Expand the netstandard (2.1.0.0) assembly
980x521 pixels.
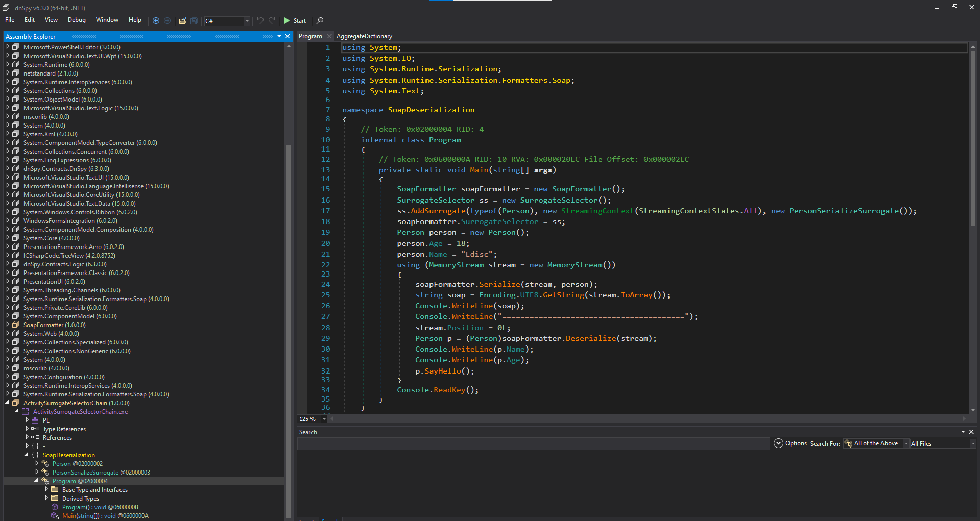(8, 73)
